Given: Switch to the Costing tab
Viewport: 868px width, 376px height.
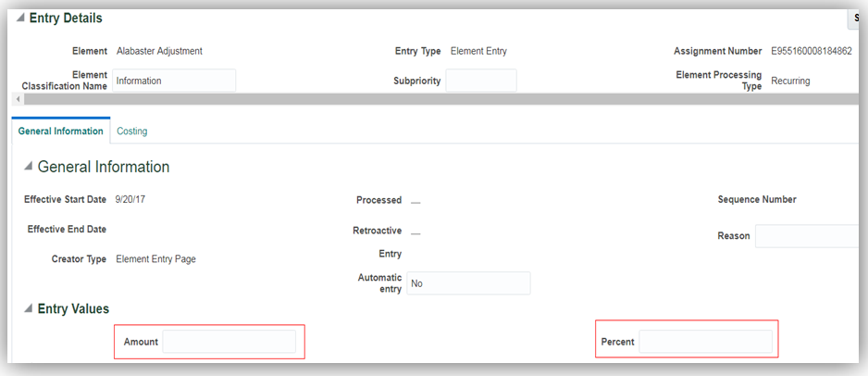Looking at the screenshot, I should pos(131,132).
